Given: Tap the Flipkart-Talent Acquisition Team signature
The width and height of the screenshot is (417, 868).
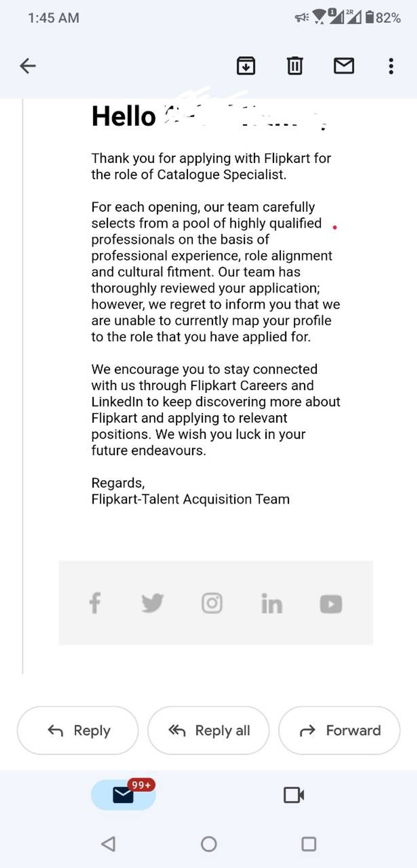Looking at the screenshot, I should (190, 499).
